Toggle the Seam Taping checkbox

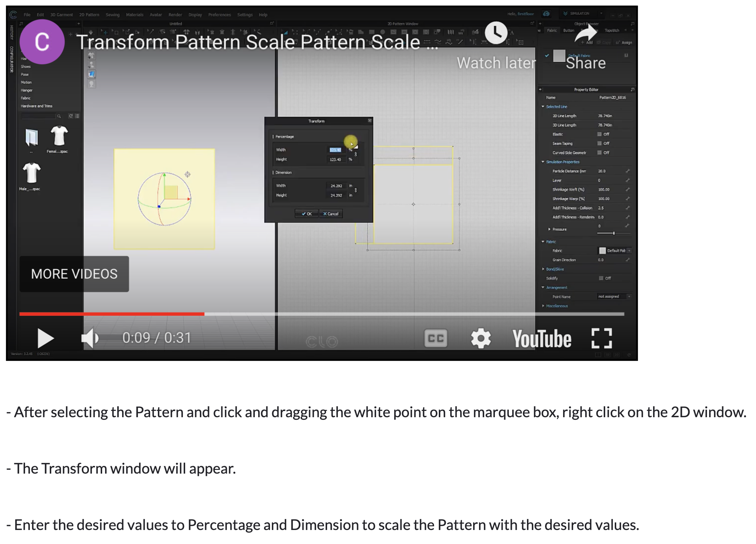(x=600, y=143)
